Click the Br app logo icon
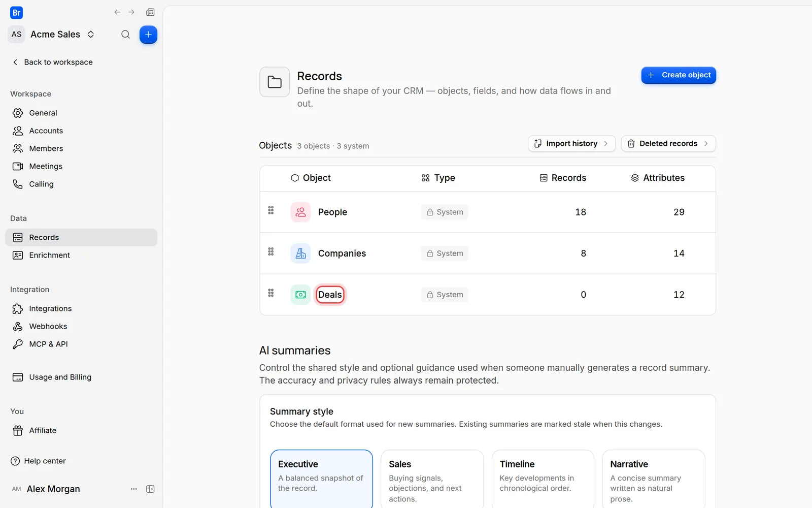The width and height of the screenshot is (812, 508). coord(16,13)
